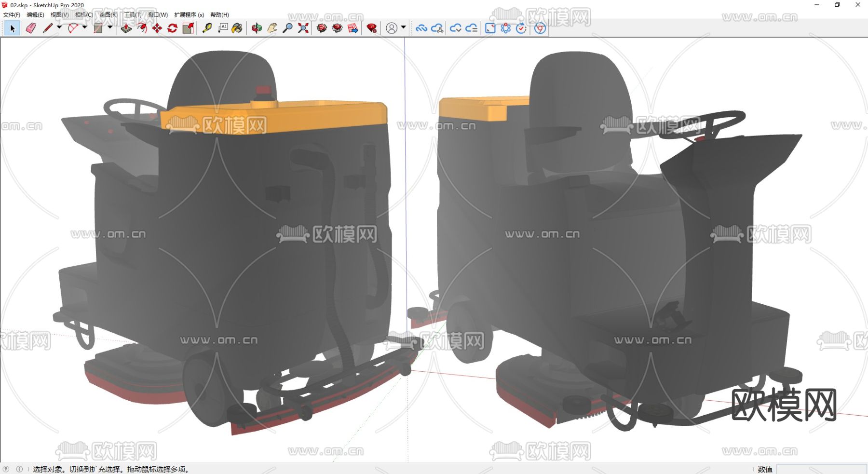Open the 扩展程序 menu

click(x=189, y=15)
